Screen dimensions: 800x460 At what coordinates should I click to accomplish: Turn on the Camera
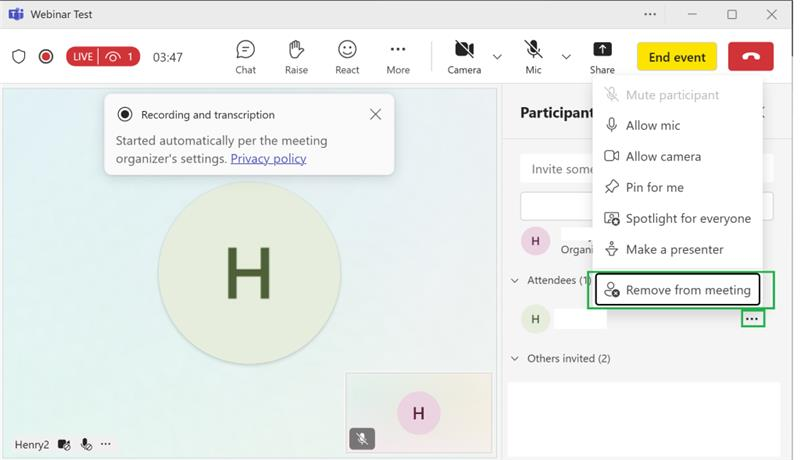pyautogui.click(x=464, y=57)
